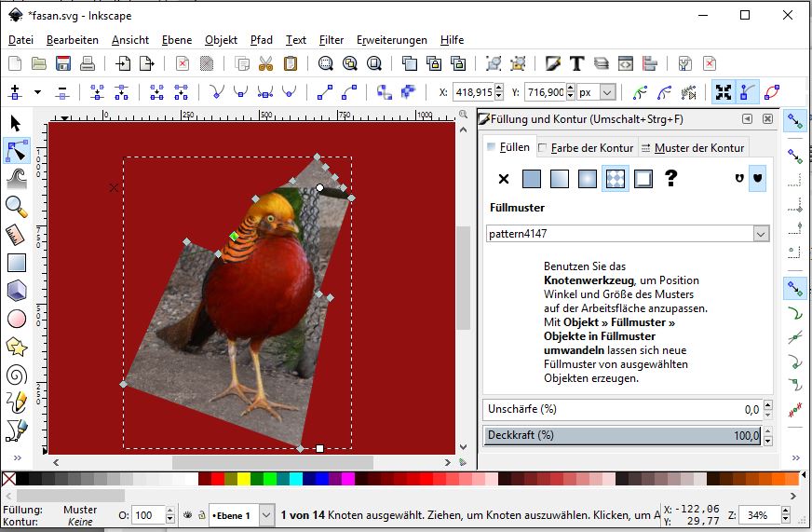Set fill to No paint (X)

pos(504,179)
